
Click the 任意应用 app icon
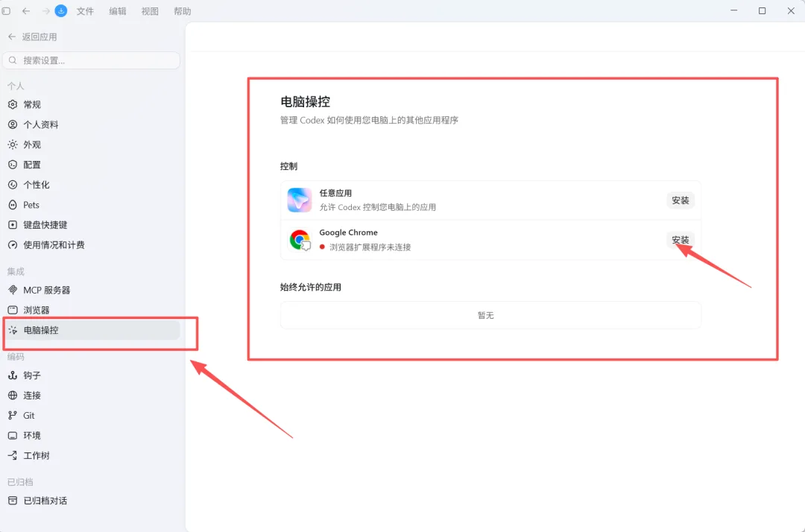click(300, 200)
